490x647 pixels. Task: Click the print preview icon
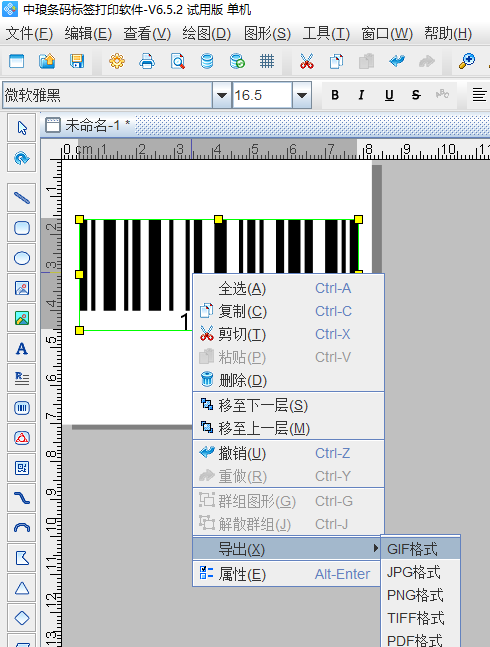[177, 61]
